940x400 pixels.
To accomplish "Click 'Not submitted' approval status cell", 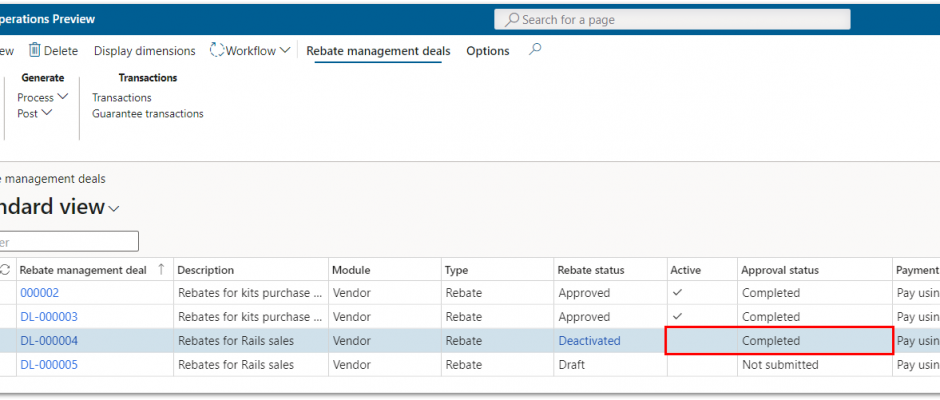I will click(x=780, y=365).
